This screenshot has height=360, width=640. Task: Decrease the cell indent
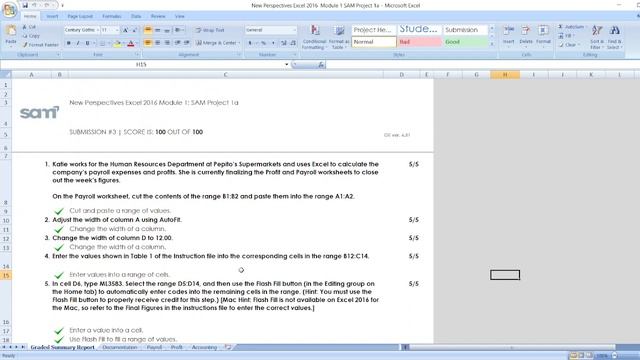(178, 43)
